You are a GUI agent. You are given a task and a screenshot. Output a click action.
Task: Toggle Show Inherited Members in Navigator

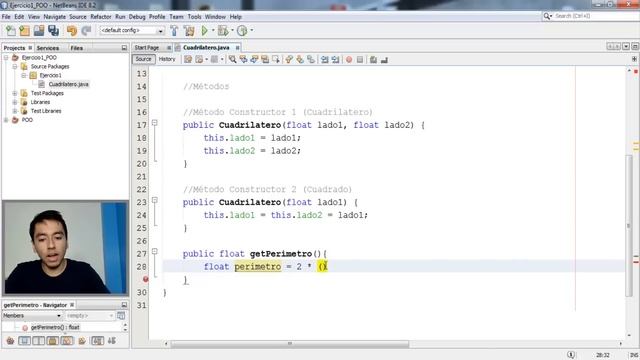coord(10,340)
